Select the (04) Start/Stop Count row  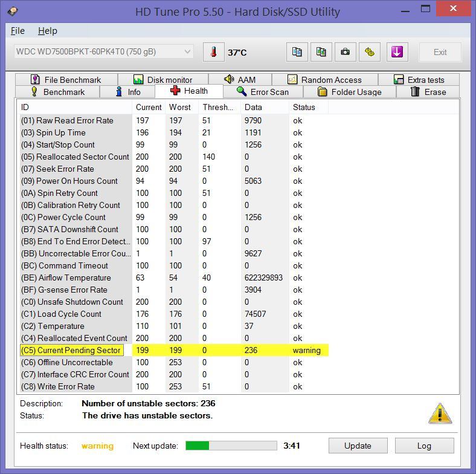click(x=174, y=144)
